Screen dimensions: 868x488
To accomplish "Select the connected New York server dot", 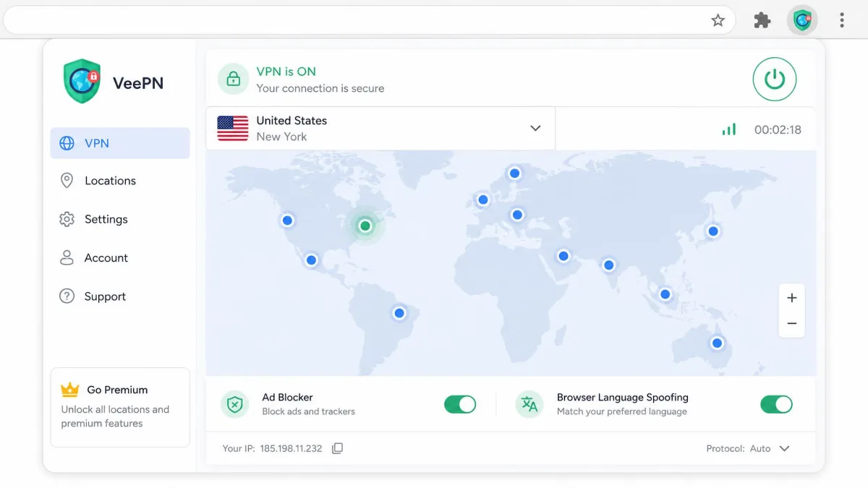I will 365,226.
